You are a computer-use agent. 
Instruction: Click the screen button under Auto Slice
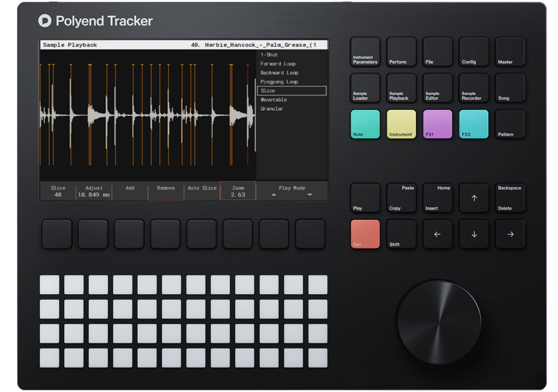coord(202,234)
